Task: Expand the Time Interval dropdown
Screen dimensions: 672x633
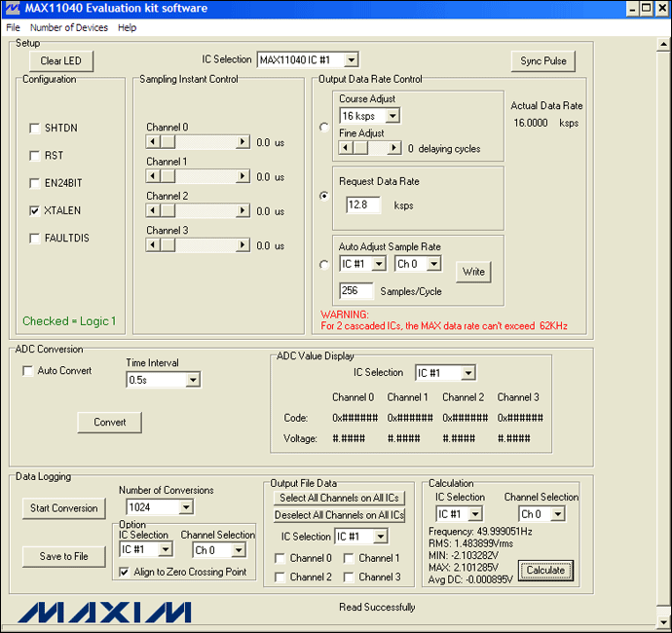Action: [x=192, y=380]
